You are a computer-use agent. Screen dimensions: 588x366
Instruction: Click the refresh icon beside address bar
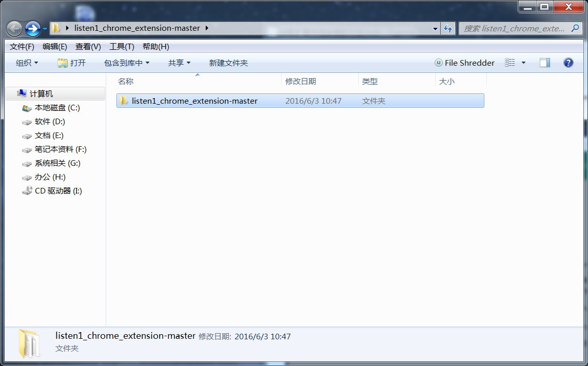(448, 28)
